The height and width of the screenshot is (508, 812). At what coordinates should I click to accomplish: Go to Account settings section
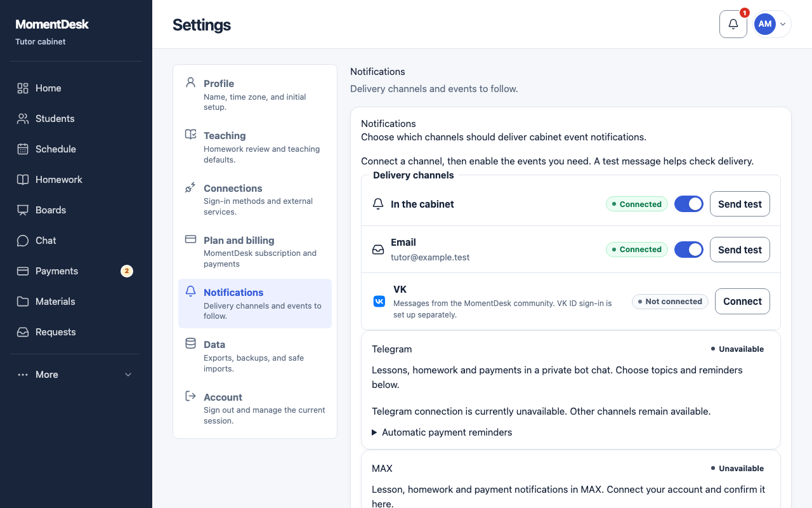coord(255,408)
